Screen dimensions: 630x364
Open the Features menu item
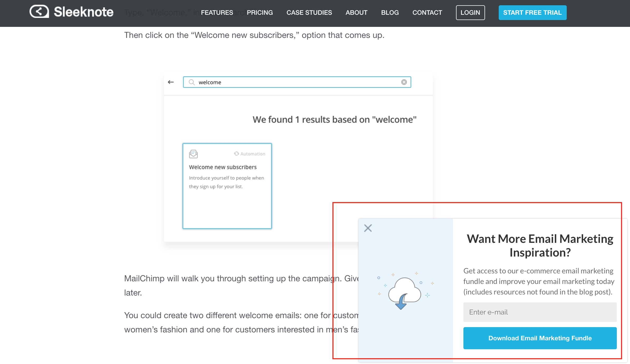[217, 12]
